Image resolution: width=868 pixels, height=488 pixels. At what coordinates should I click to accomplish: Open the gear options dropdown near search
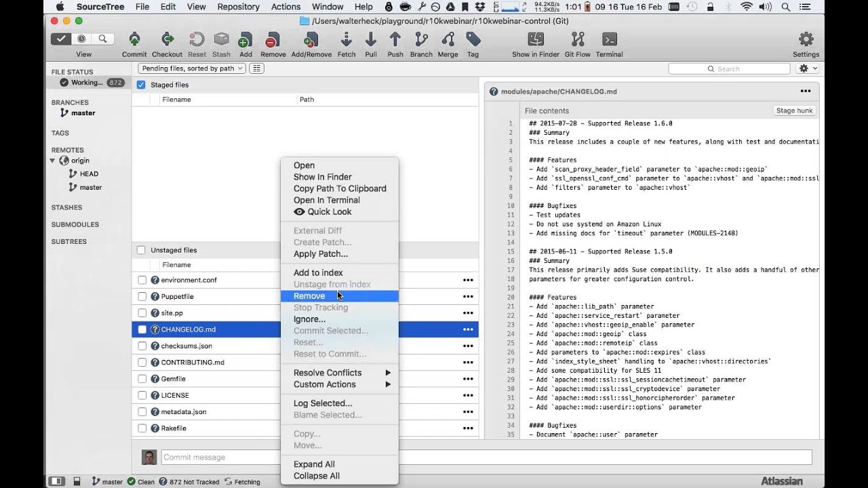(808, 68)
